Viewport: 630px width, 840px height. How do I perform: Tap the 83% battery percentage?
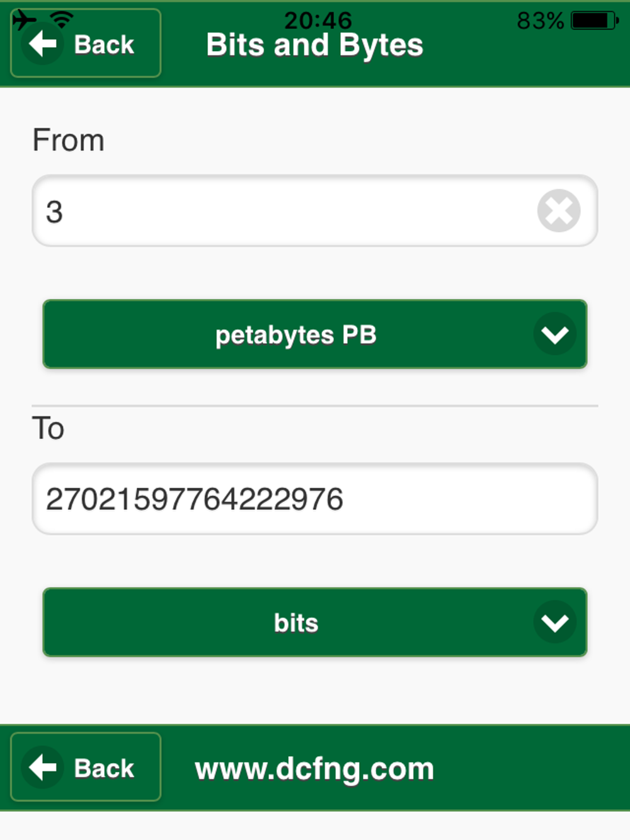(x=541, y=21)
